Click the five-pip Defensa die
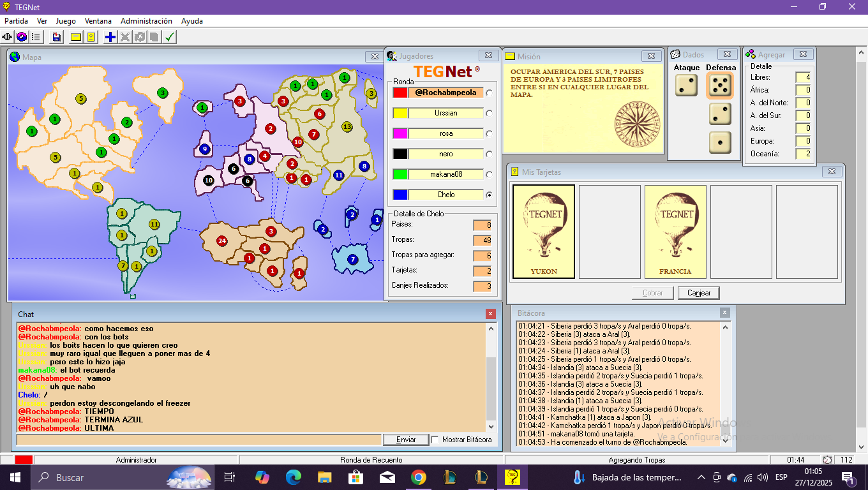 720,85
